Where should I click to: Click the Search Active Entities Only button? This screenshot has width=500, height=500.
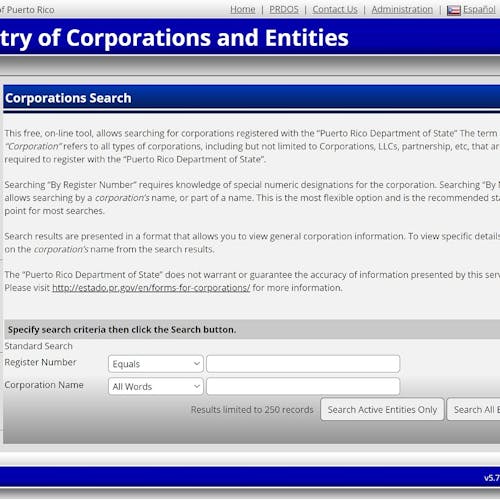click(x=382, y=409)
